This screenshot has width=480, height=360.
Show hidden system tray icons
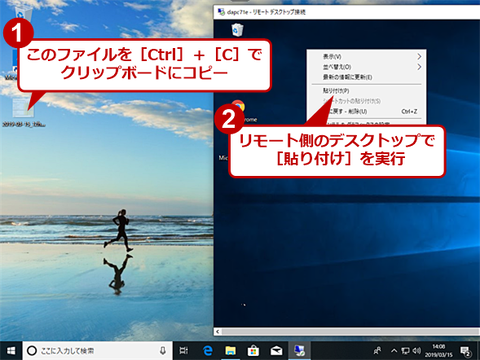[x=394, y=351]
